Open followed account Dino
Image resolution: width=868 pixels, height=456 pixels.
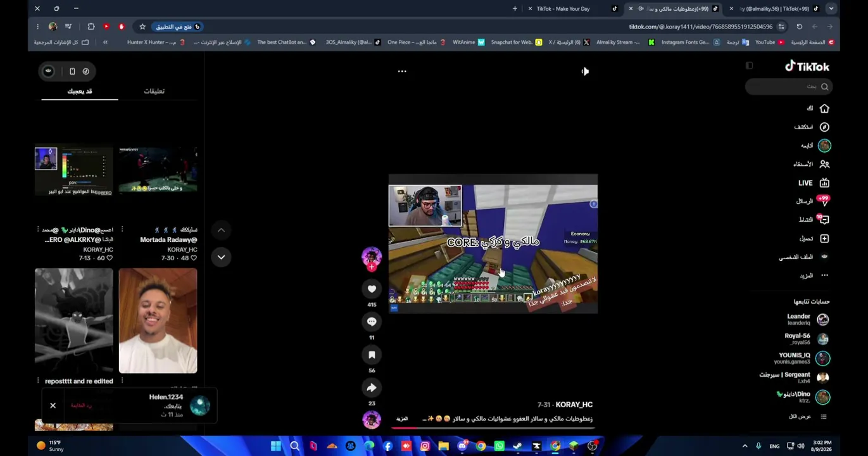tap(802, 397)
